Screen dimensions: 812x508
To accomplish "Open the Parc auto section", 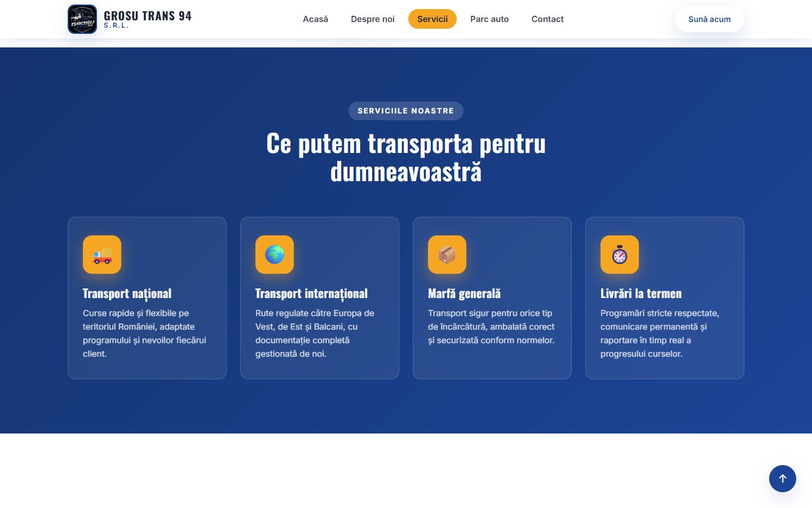I will pyautogui.click(x=489, y=19).
